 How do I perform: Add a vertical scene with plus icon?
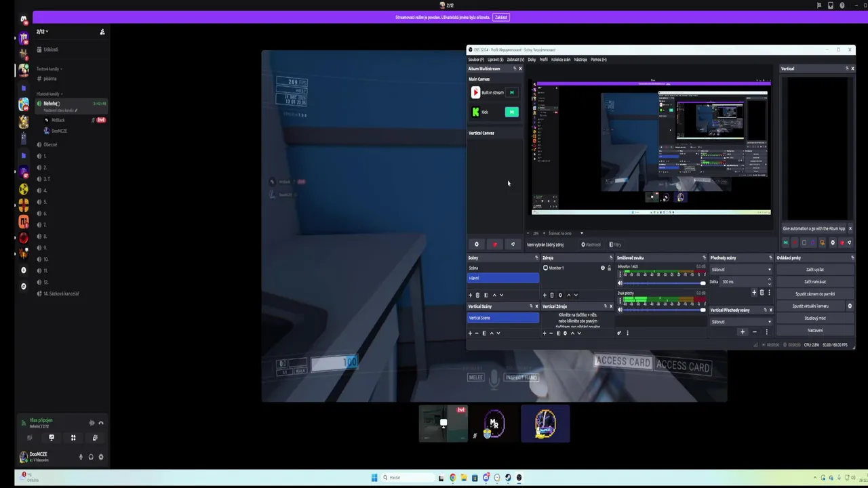[470, 333]
